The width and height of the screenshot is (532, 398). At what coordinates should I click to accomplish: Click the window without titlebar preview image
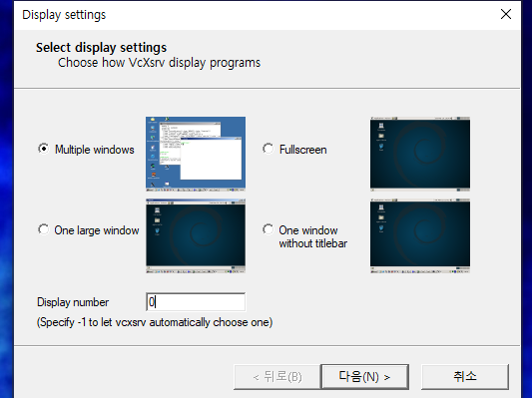420,236
